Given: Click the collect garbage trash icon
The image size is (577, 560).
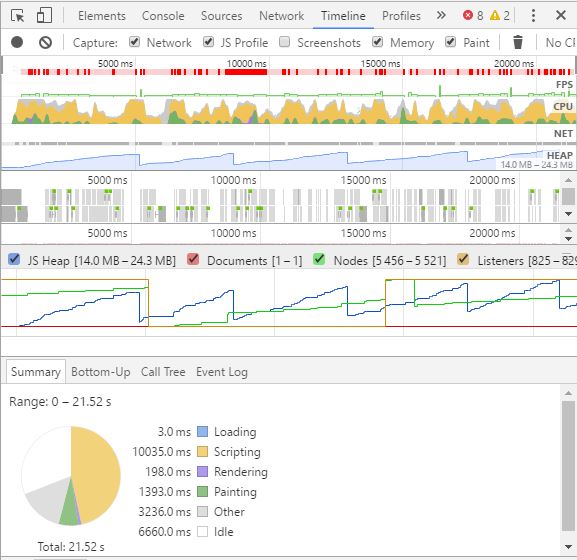Looking at the screenshot, I should pyautogui.click(x=518, y=42).
